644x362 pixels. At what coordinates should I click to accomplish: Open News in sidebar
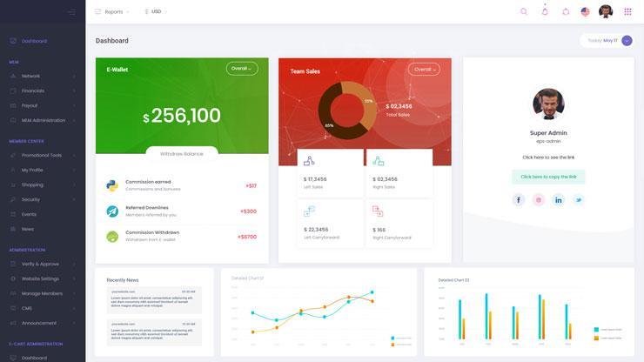point(28,229)
